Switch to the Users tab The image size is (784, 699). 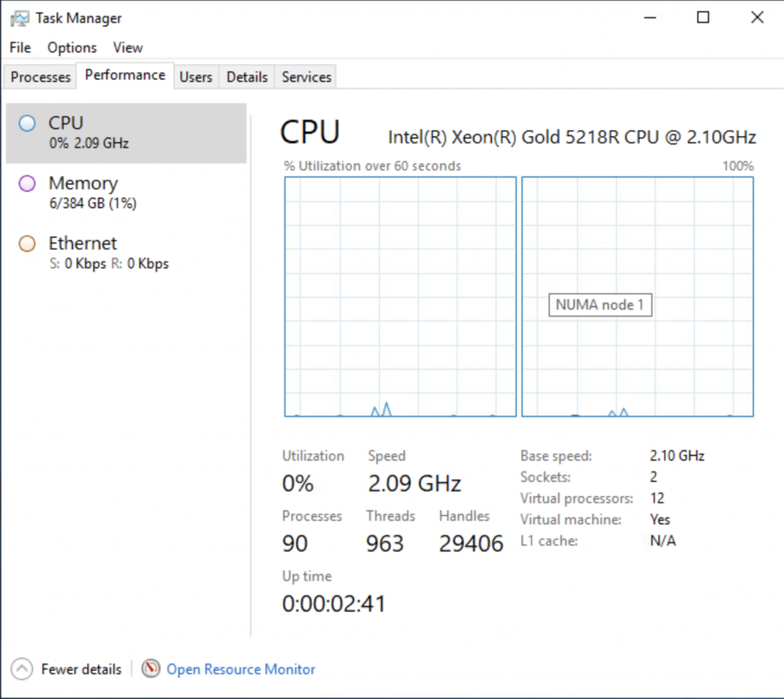tap(196, 77)
